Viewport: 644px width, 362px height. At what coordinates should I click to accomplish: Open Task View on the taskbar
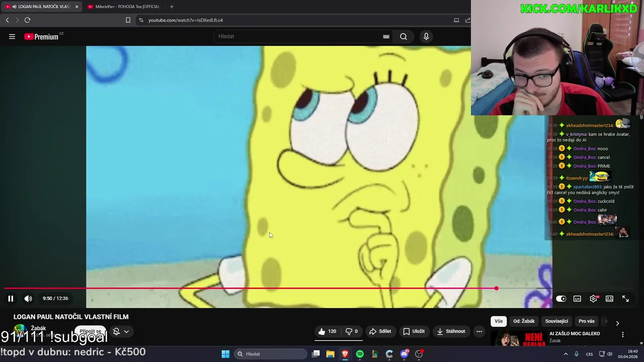click(x=315, y=354)
